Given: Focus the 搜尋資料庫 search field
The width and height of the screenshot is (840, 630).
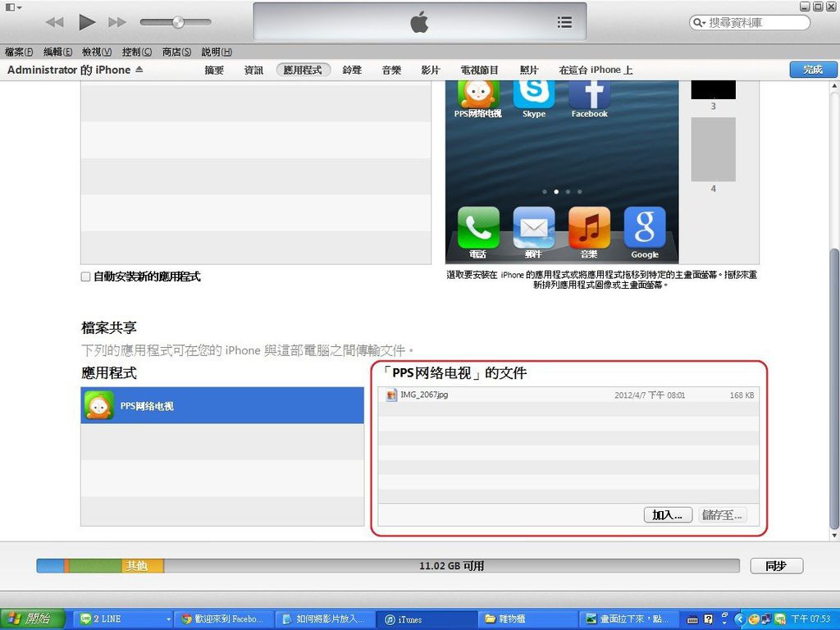Looking at the screenshot, I should pos(750,22).
